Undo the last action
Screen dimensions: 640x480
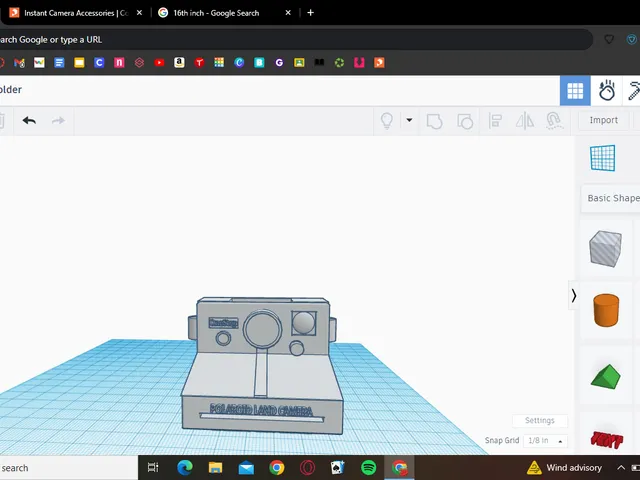pyautogui.click(x=29, y=120)
